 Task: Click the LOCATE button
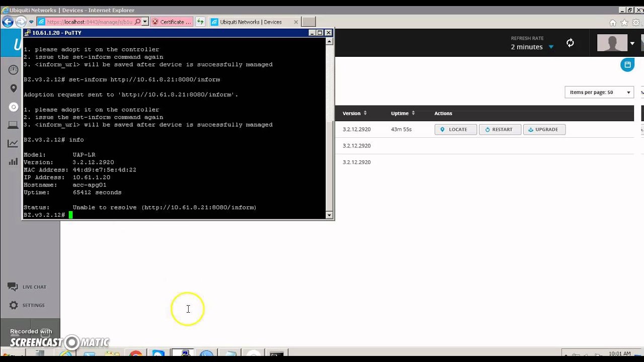(455, 130)
